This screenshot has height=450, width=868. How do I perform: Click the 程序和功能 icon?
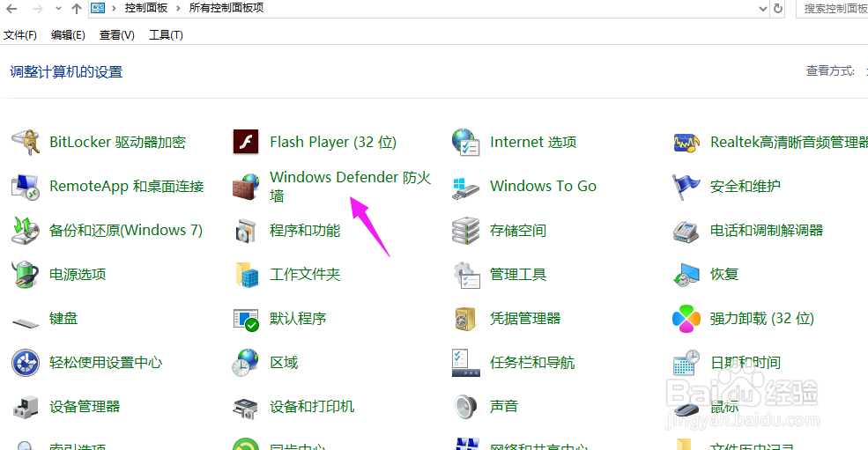click(246, 231)
